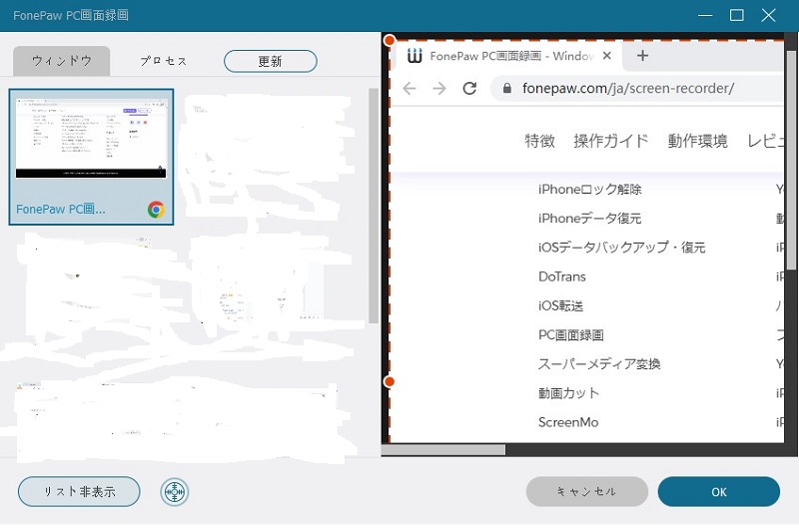The image size is (799, 532).
Task: Click the crosshair target icon
Action: (174, 492)
